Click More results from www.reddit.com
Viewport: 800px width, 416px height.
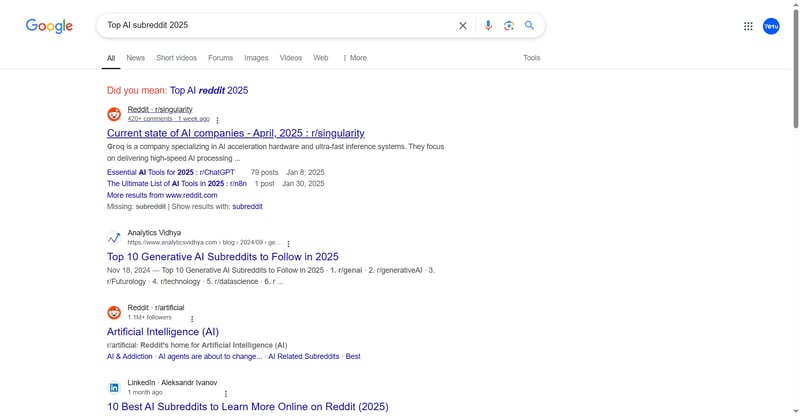[x=162, y=195]
